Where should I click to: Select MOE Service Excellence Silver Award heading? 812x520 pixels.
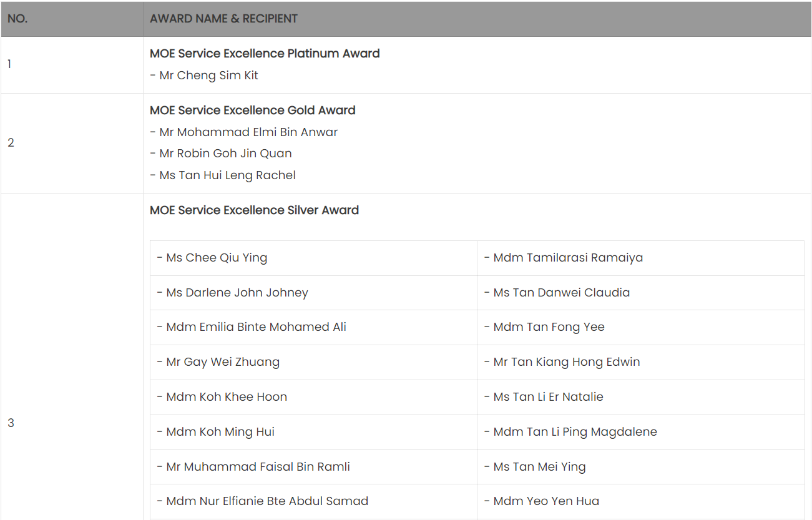255,210
